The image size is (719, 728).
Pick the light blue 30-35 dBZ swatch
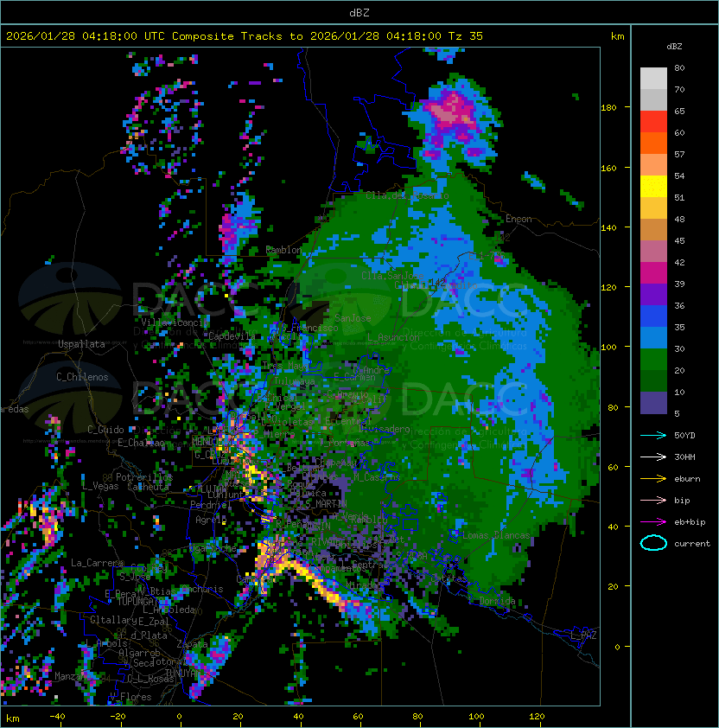point(653,338)
